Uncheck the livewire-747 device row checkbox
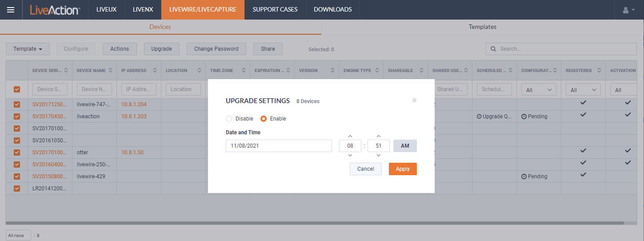644x241 pixels. (17, 104)
